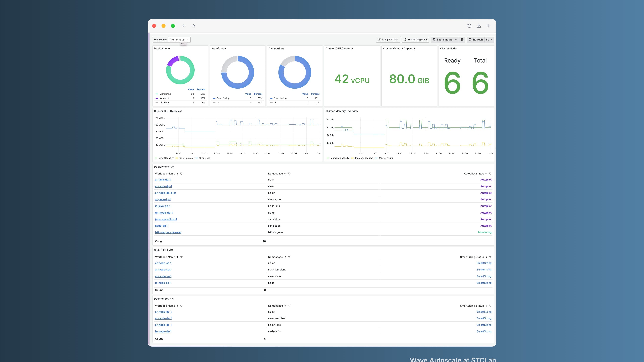
Task: Sort Deployment table by Autopilot Status arrow
Action: pos(486,174)
